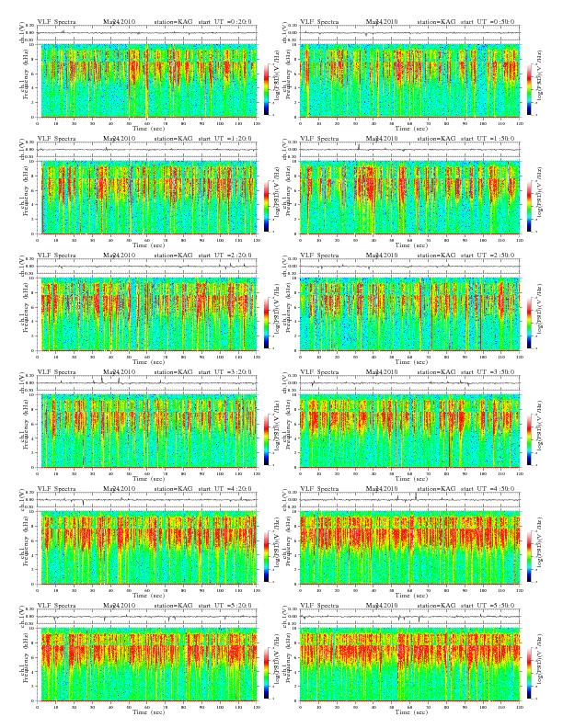Click the UT 5:50:0 spectrogram image

409,665
